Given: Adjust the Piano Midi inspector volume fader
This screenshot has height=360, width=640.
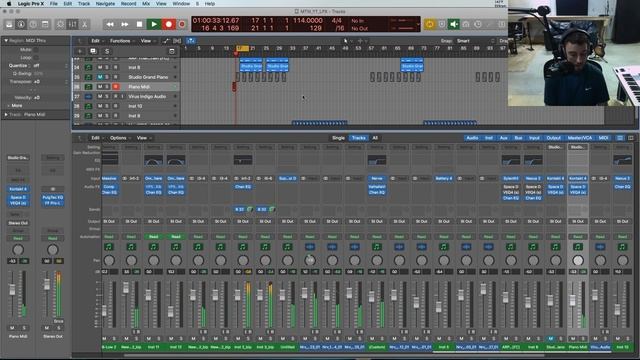Looking at the screenshot, I should click(12, 289).
